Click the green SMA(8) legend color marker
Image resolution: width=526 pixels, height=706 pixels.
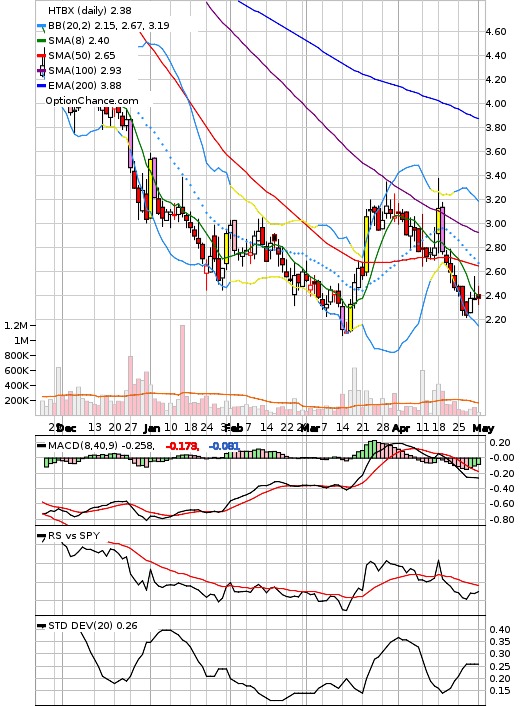[42, 41]
